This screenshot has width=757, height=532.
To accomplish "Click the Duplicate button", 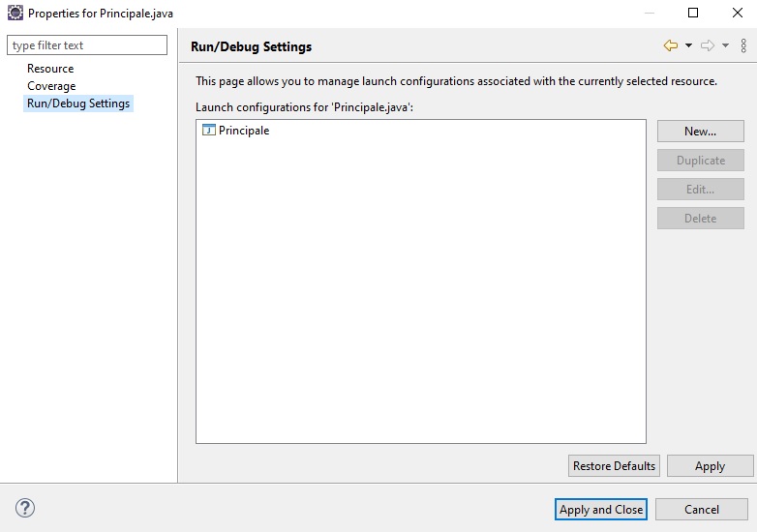I will coord(700,161).
